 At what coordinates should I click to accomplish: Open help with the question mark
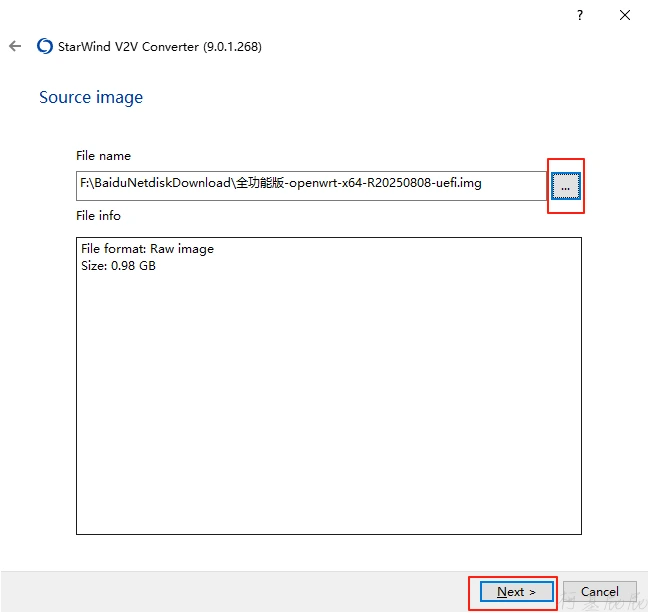tap(580, 15)
